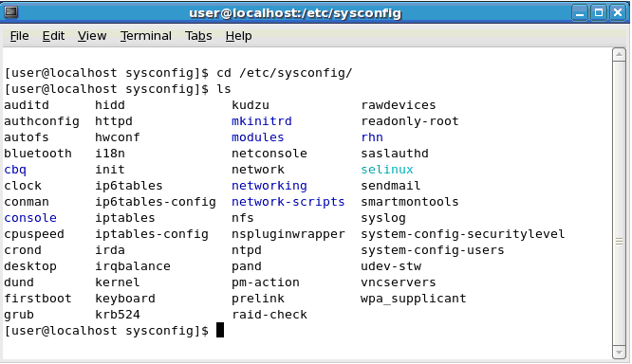Click the vertical scrollbar thumb
This screenshot has width=632, height=364.
tap(619, 242)
